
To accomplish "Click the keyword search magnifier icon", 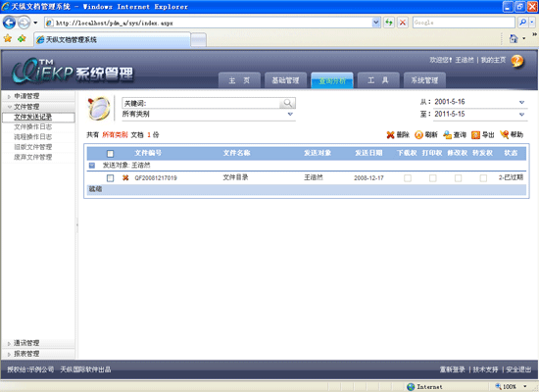I will [287, 103].
